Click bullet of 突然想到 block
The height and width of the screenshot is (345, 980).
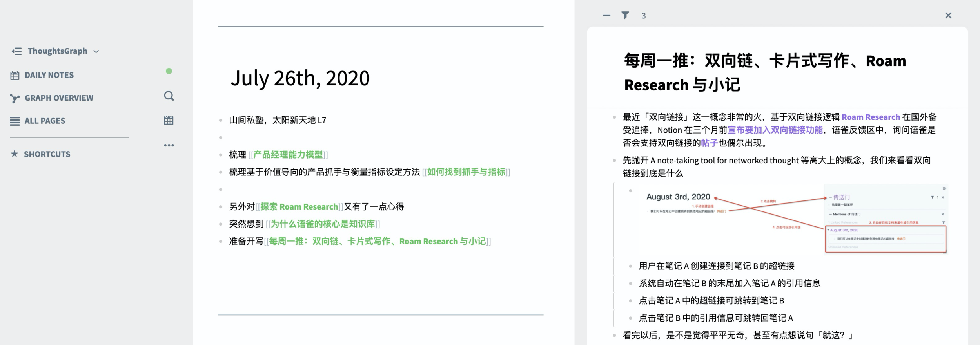point(221,224)
